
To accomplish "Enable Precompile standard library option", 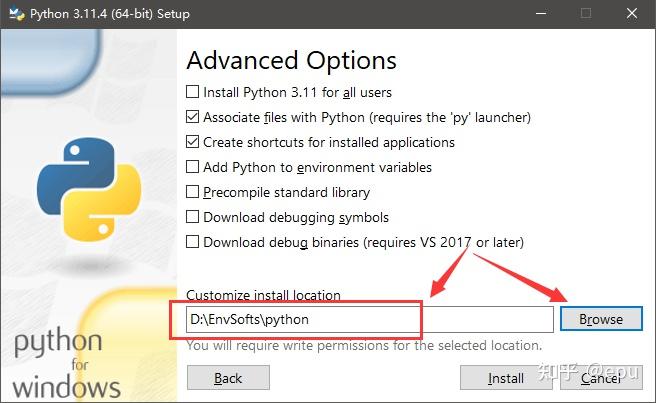I will tap(193, 192).
